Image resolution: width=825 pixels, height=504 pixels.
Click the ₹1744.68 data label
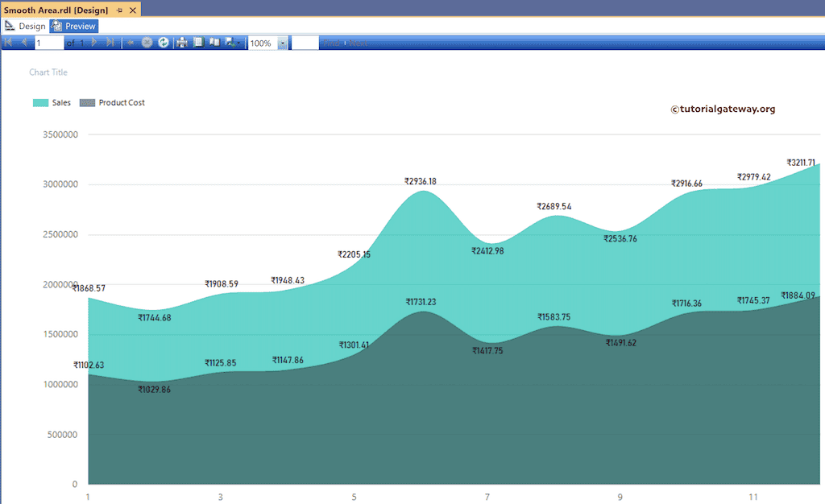point(155,317)
